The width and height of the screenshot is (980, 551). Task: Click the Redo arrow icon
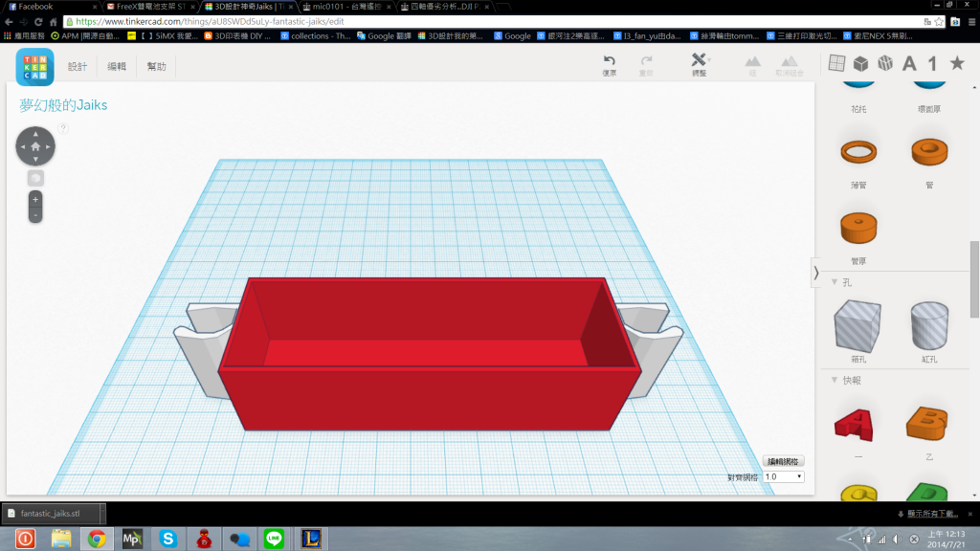[646, 60]
